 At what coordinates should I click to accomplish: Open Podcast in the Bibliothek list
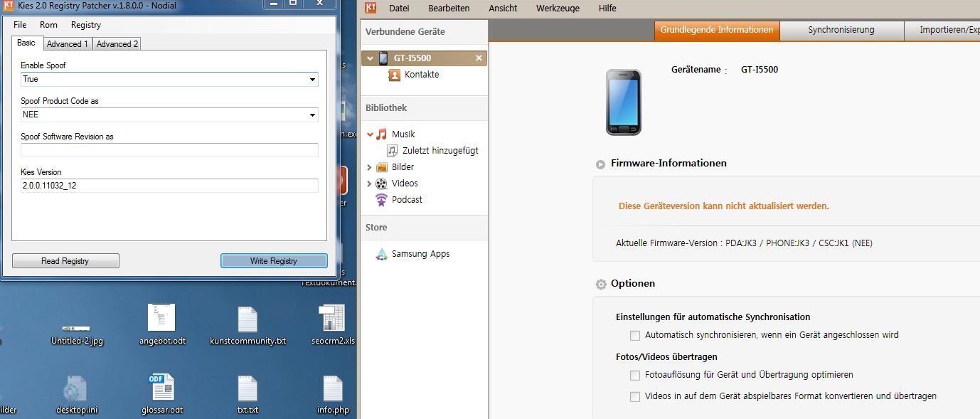[x=407, y=200]
